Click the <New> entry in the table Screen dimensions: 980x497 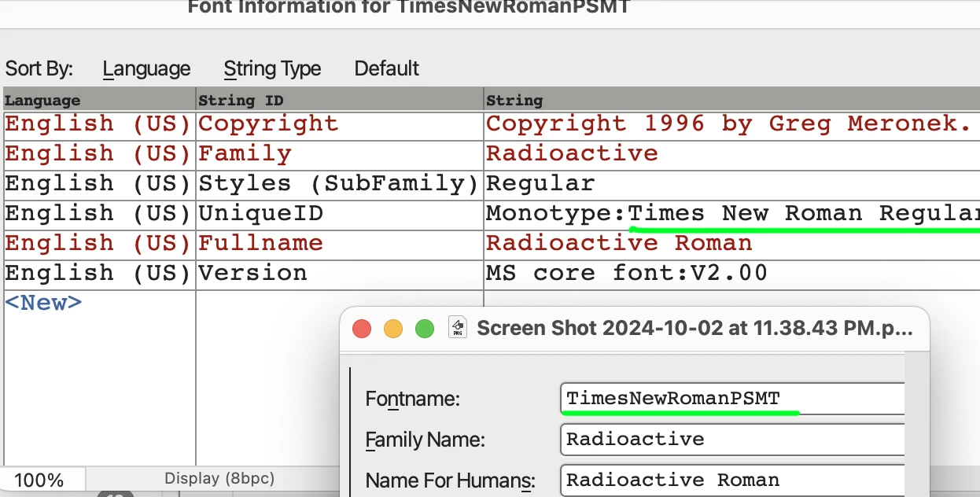coord(43,303)
